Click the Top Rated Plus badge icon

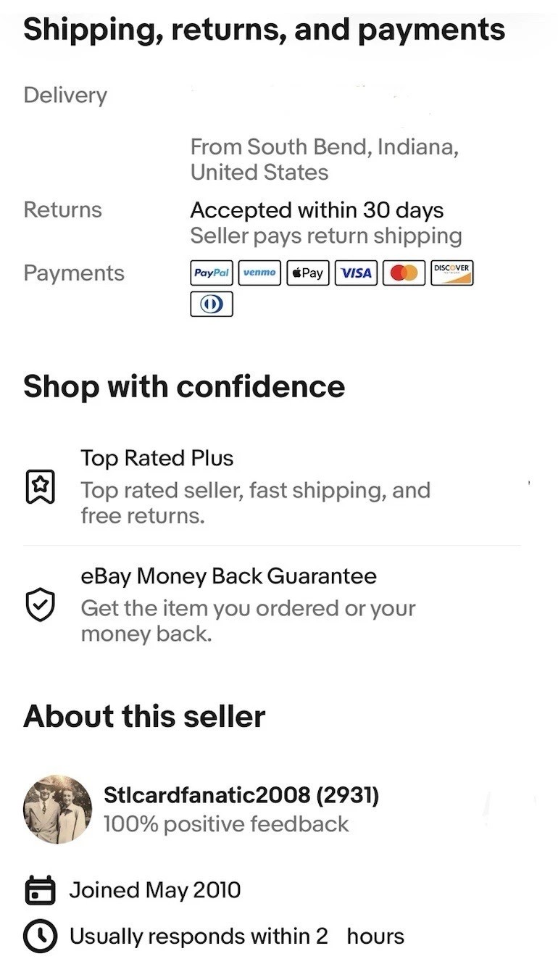click(41, 486)
